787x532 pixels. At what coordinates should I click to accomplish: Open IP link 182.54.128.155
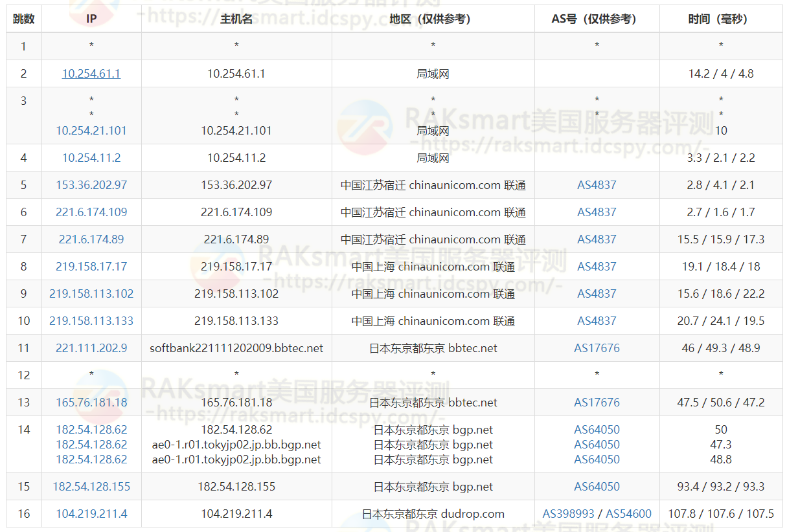(91, 487)
